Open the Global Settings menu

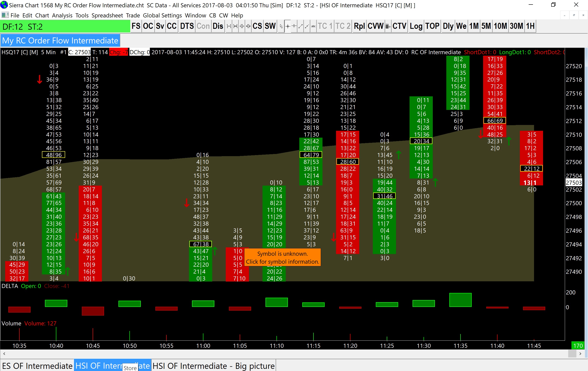point(162,15)
